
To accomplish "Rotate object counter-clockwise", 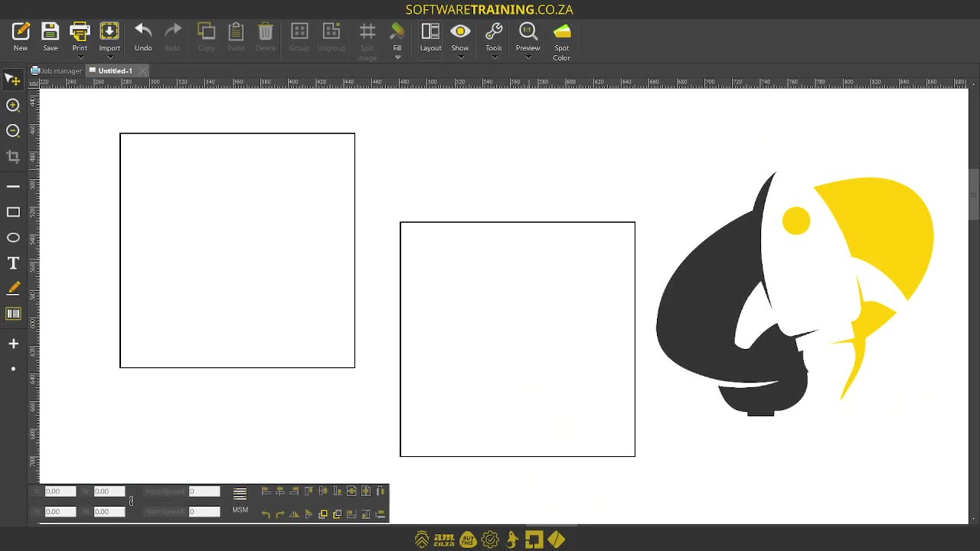I will 266,514.
